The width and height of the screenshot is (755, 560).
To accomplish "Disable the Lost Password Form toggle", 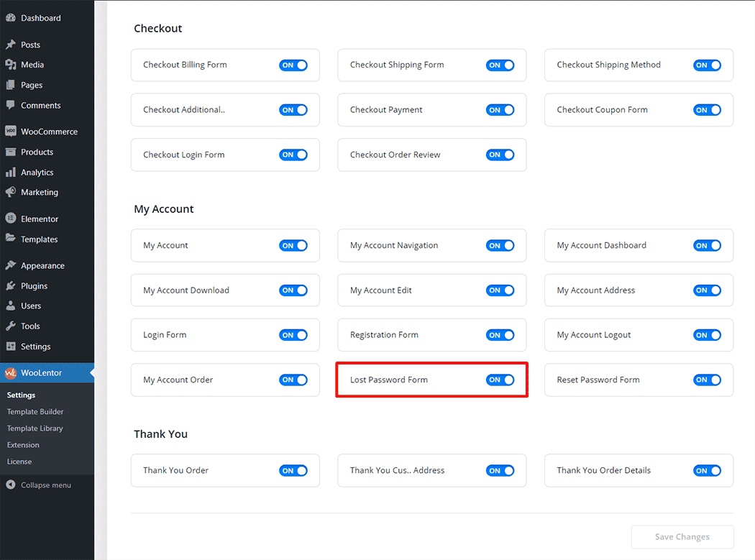I will (x=500, y=380).
